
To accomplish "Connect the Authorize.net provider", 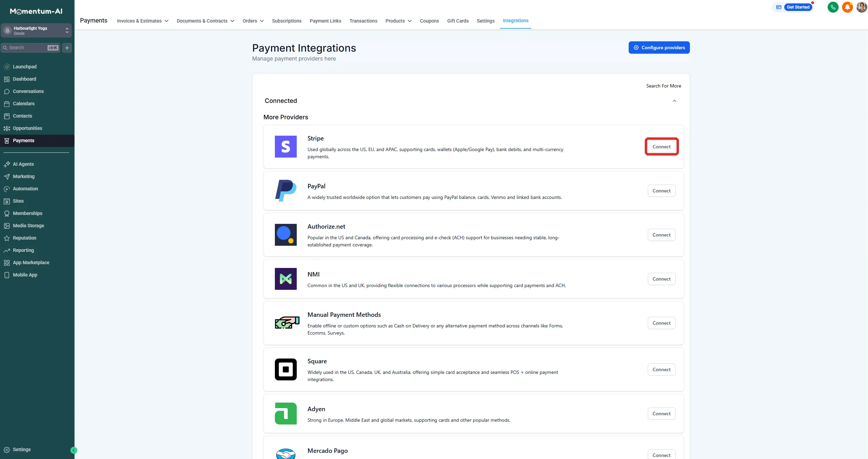I will coord(661,235).
